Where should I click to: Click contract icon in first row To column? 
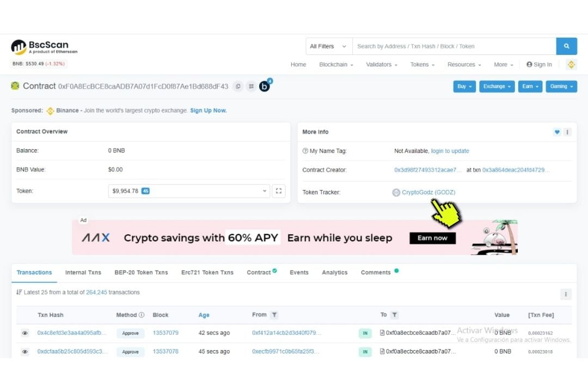(x=382, y=333)
